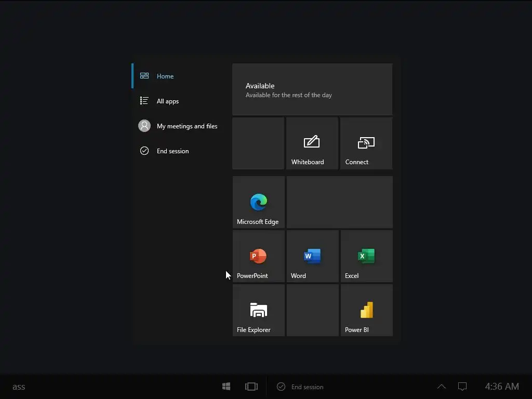Image resolution: width=532 pixels, height=399 pixels.
Task: Launch the Excel tile
Action: point(367,256)
